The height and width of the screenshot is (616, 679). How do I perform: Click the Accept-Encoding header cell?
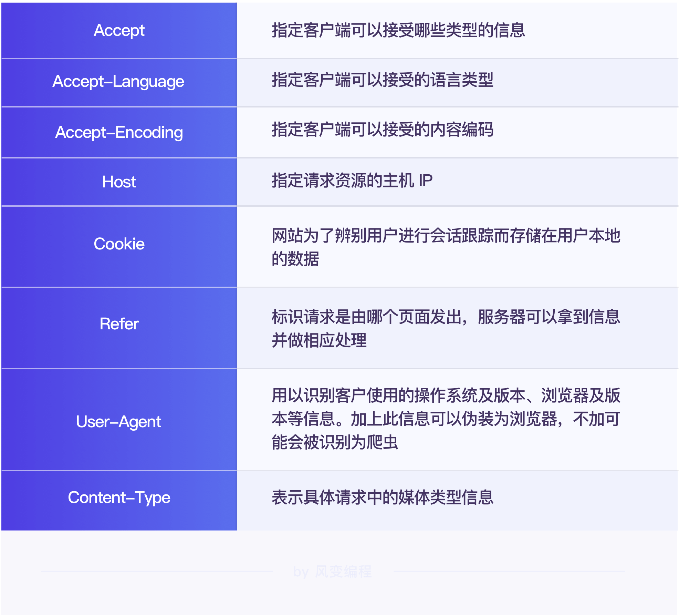coord(119,133)
